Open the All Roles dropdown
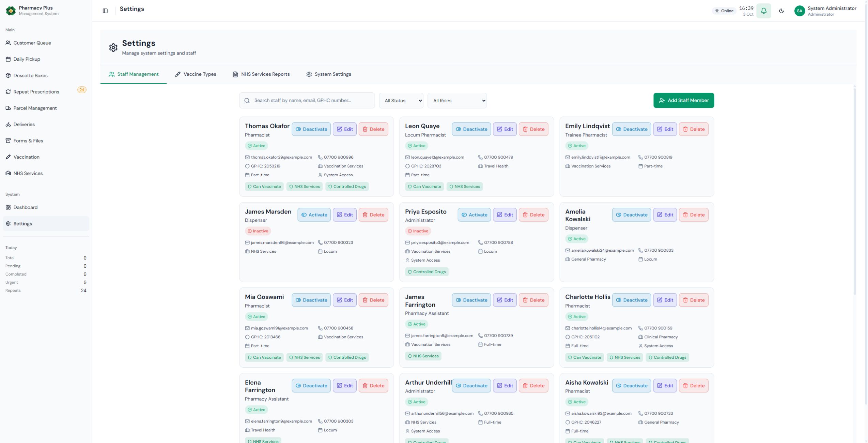The height and width of the screenshot is (443, 868). coord(457,101)
